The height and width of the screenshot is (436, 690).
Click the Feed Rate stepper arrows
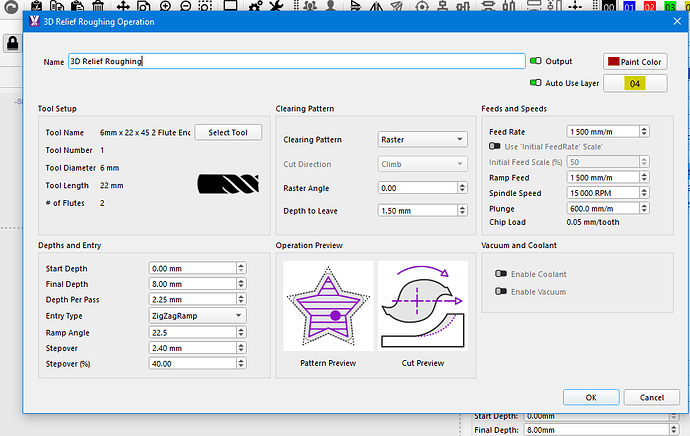pyautogui.click(x=644, y=132)
